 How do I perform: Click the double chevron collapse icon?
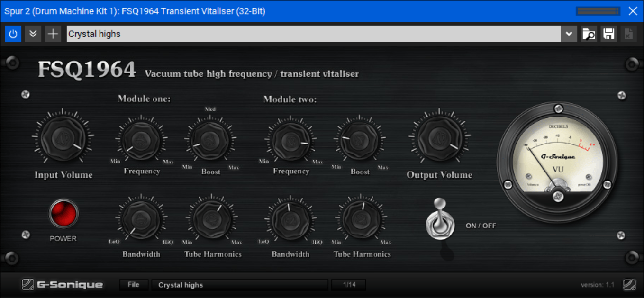[x=33, y=34]
